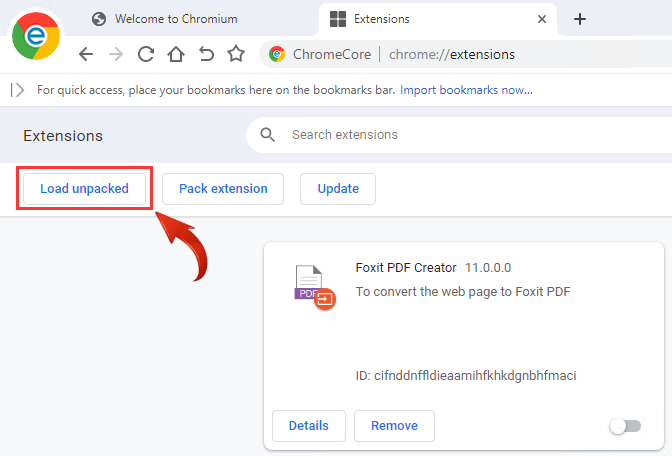Click the ChromeCore browser logo
The height and width of the screenshot is (456, 672).
[36, 36]
